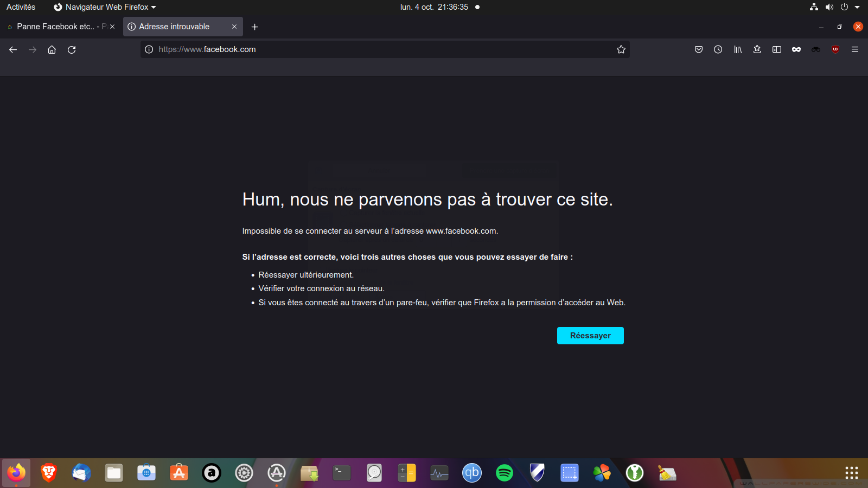Image resolution: width=868 pixels, height=488 pixels.
Task: Open a new tab with plus
Action: coord(254,27)
